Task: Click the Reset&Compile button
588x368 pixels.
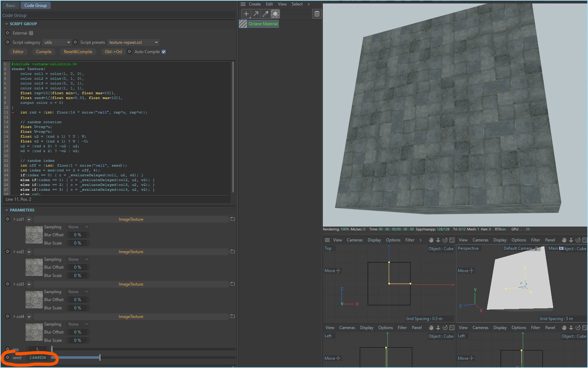Action: tap(78, 52)
